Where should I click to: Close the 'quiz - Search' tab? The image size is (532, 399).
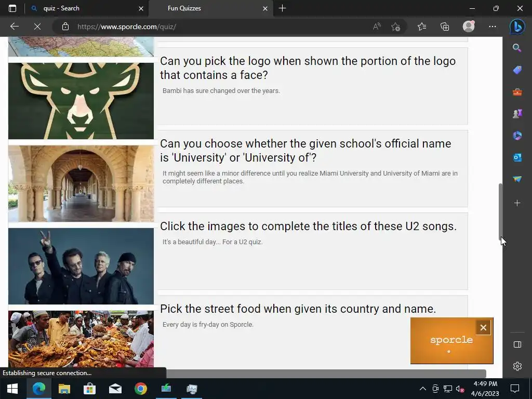[141, 8]
